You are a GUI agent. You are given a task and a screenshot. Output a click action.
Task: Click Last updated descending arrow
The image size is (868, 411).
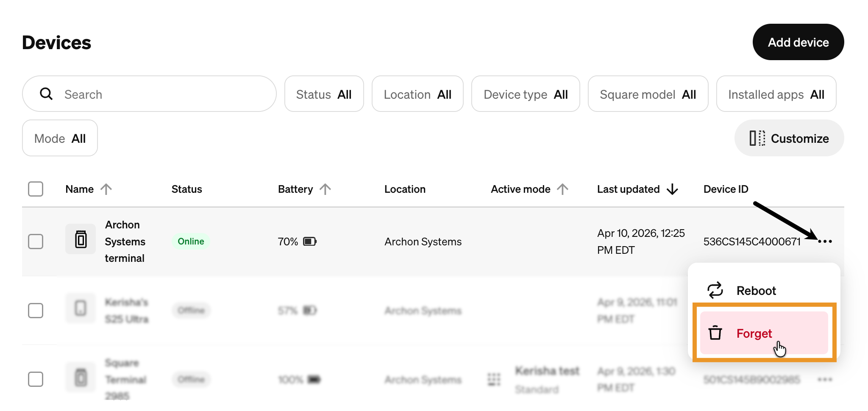672,189
